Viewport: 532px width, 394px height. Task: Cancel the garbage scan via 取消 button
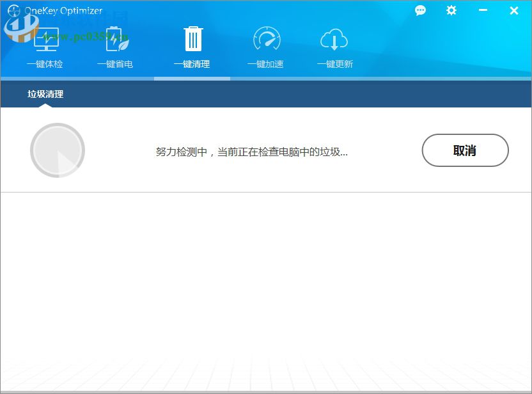(x=465, y=150)
